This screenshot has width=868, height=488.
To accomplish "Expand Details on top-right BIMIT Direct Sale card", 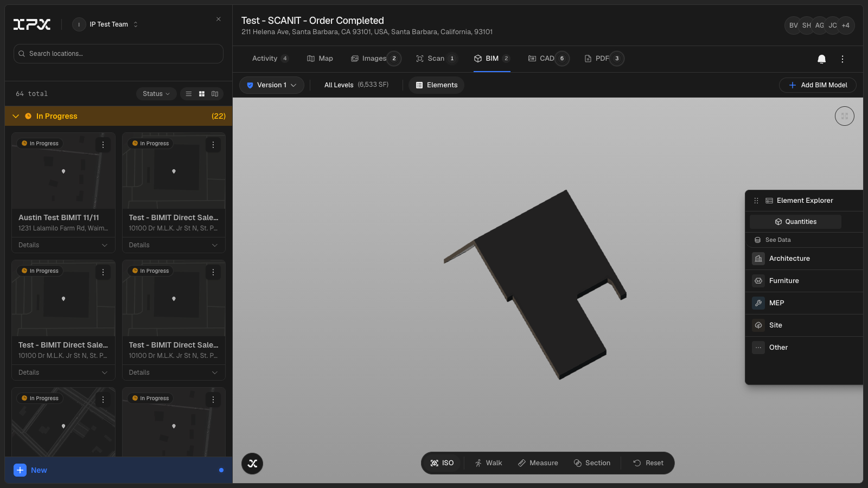I will click(174, 245).
